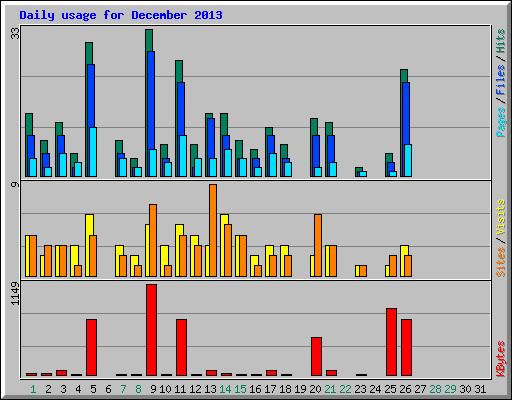Click the red KBytes bar for day 5
512x400 pixels.
91,348
